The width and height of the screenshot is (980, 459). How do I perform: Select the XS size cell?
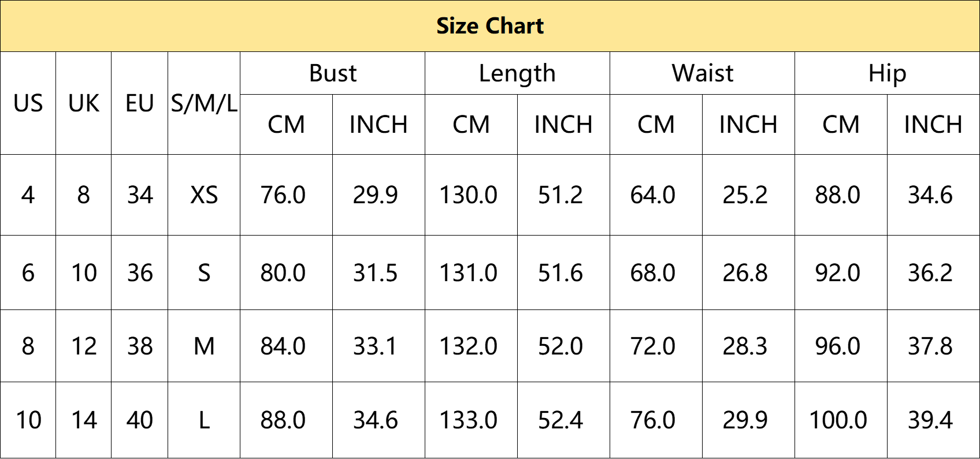coord(204,195)
